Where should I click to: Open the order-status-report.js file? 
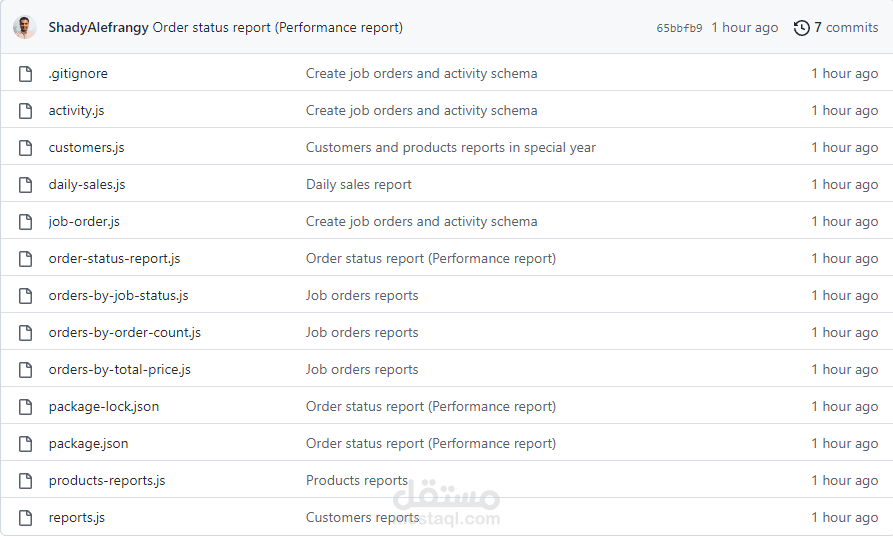tap(114, 259)
